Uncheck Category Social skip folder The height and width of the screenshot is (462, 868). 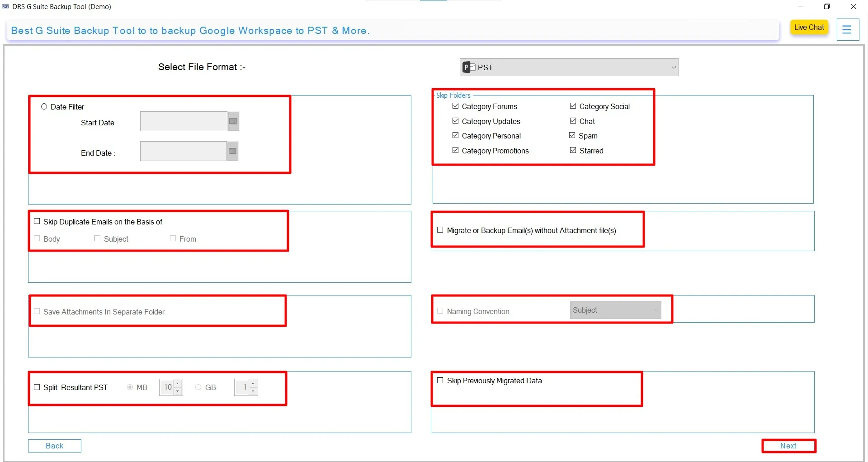(573, 106)
